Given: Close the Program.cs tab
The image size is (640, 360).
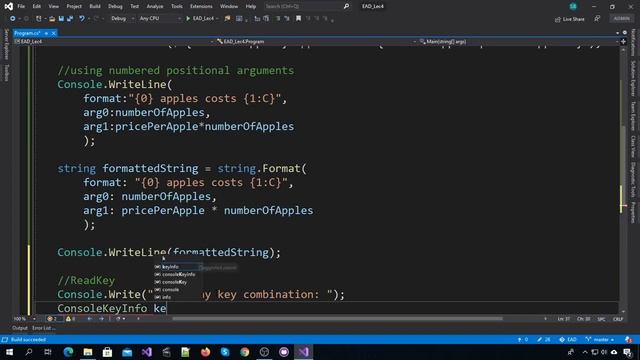Looking at the screenshot, I should click(x=53, y=33).
